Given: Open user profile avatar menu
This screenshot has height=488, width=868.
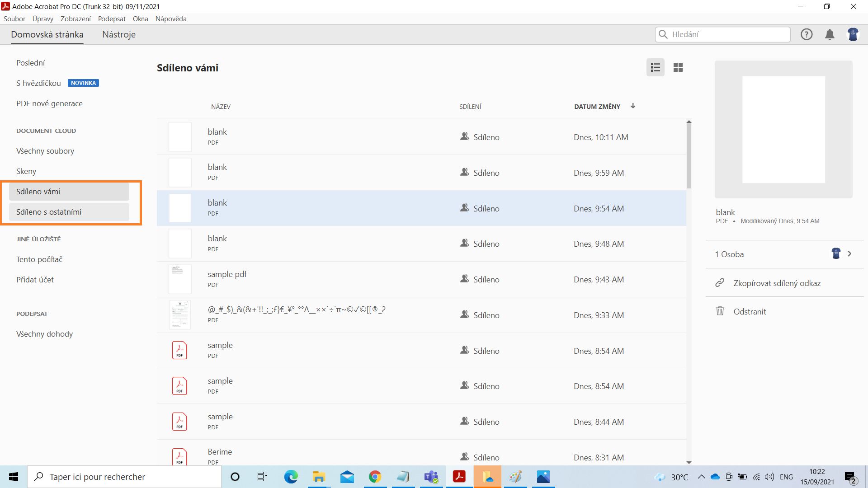Looking at the screenshot, I should pyautogui.click(x=853, y=34).
